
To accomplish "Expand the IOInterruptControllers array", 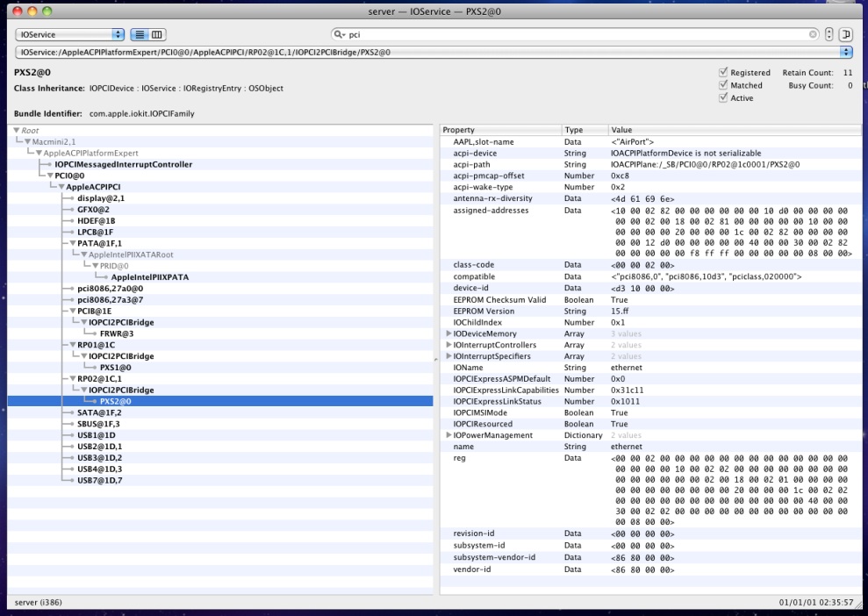I will pos(449,344).
